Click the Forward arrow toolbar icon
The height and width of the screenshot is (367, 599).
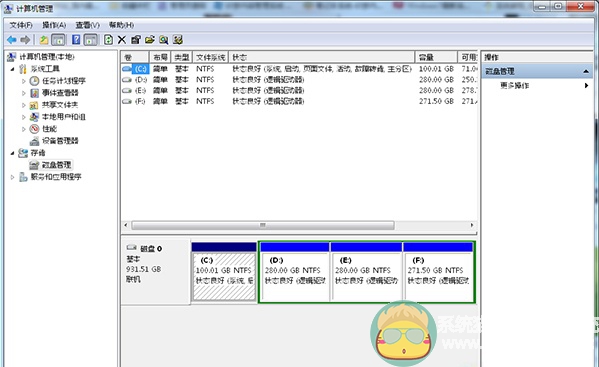pos(25,40)
